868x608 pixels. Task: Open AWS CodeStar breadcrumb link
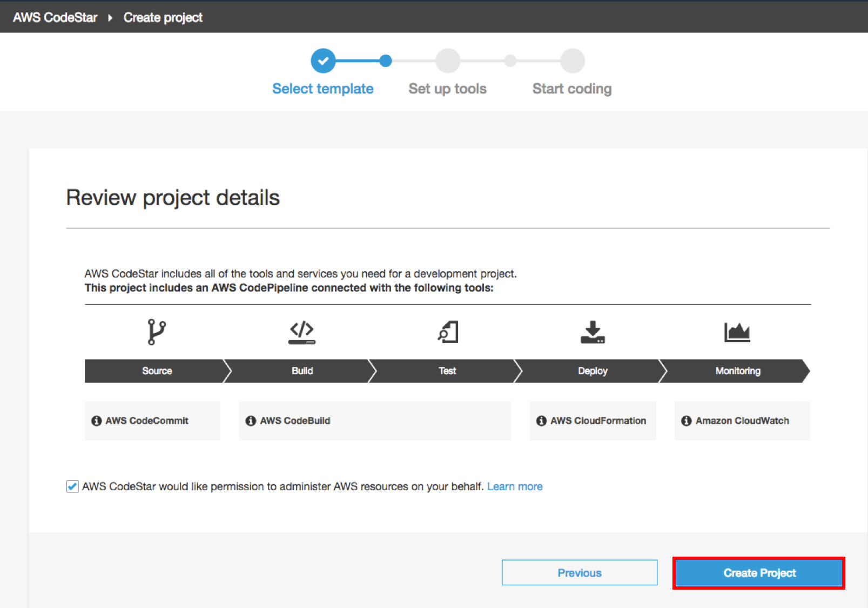pos(55,18)
